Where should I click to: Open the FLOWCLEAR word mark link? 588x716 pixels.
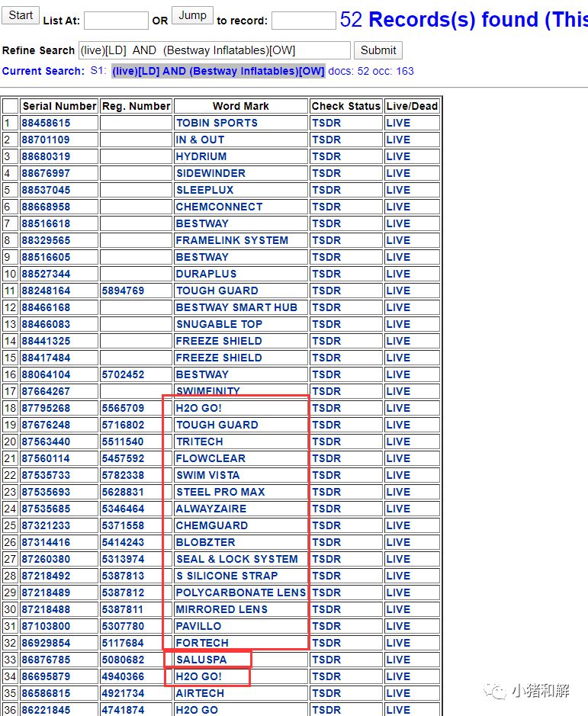point(210,458)
